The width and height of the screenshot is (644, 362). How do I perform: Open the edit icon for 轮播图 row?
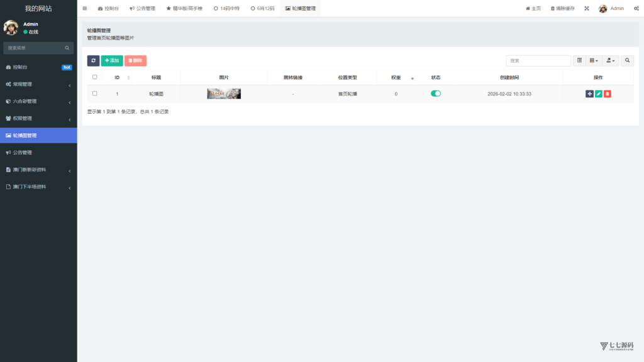pos(598,94)
